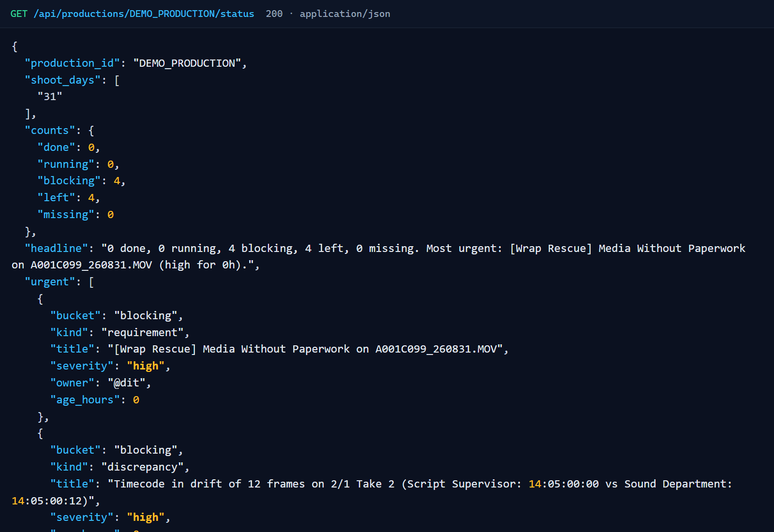Click the "owner" key

(x=72, y=383)
